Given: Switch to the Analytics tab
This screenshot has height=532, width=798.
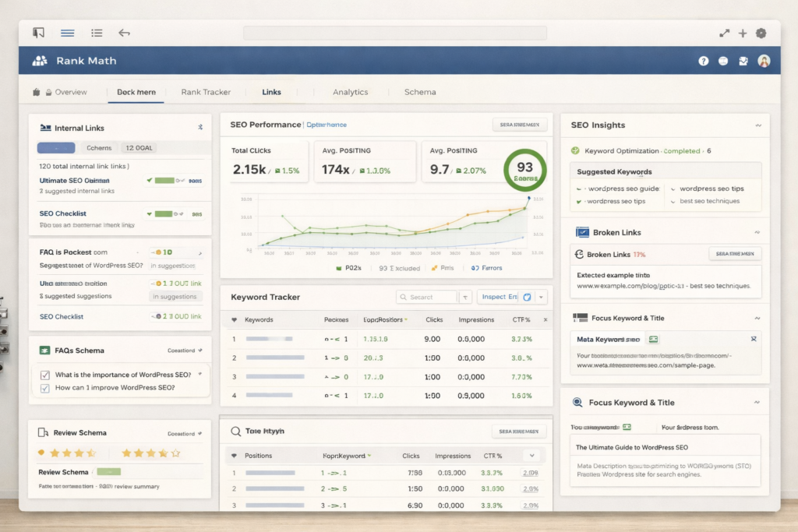Looking at the screenshot, I should (x=350, y=91).
